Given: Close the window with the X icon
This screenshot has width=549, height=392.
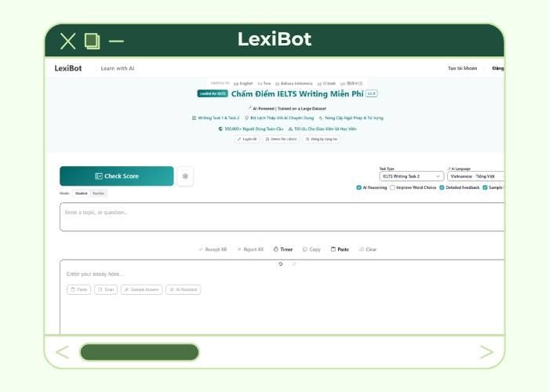Looking at the screenshot, I should [x=68, y=41].
